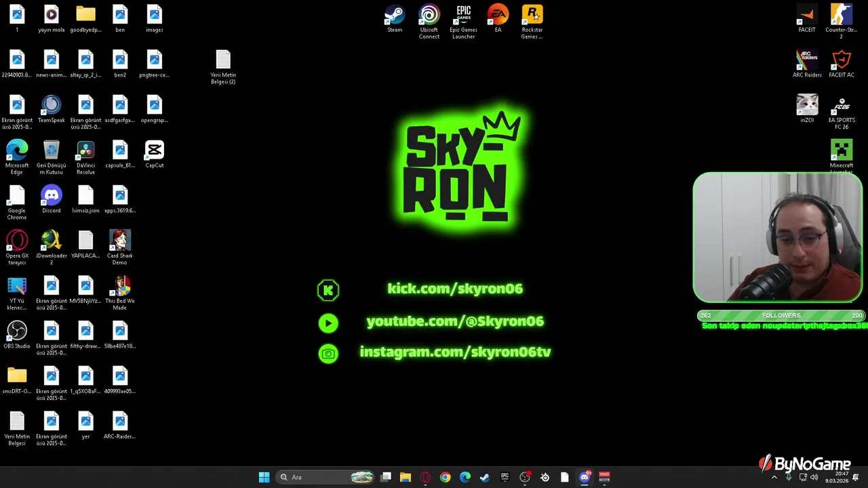Screen dimensions: 868x488
Task: Select the Yeni Metin Belgesi (2) file
Action: click(223, 67)
